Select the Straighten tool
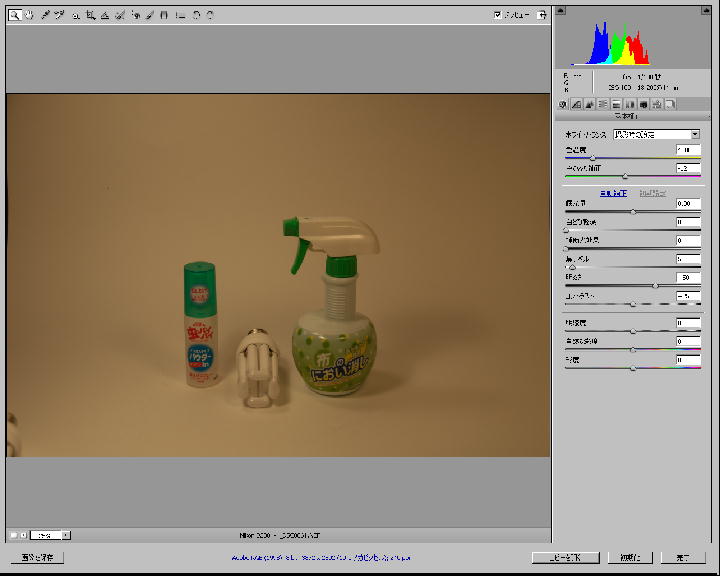Screen dimensions: 720x576 104,15
